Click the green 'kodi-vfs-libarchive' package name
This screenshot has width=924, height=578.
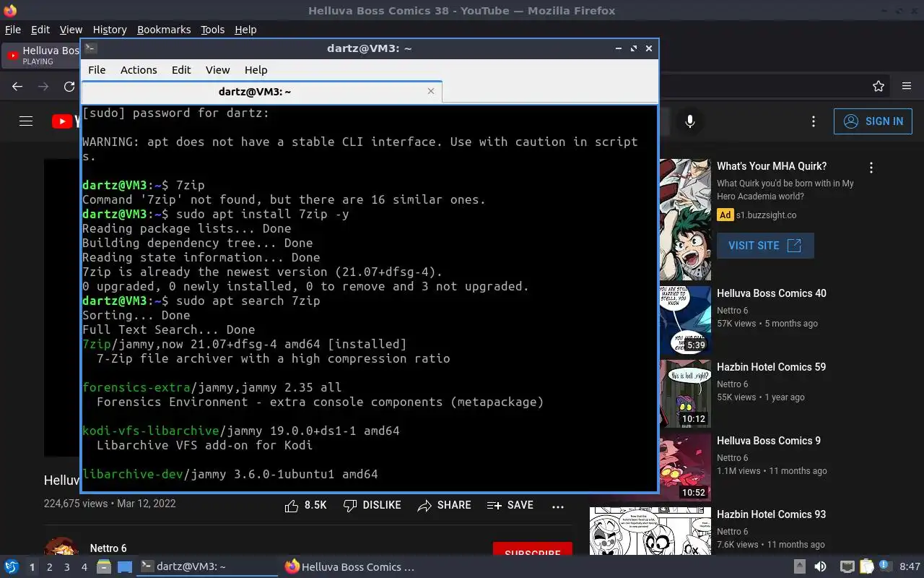(150, 431)
